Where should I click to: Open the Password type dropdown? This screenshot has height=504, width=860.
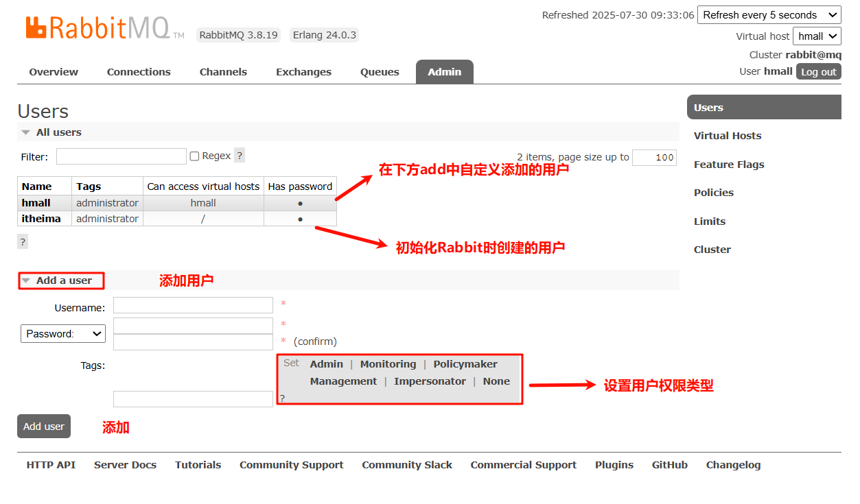pyautogui.click(x=63, y=334)
